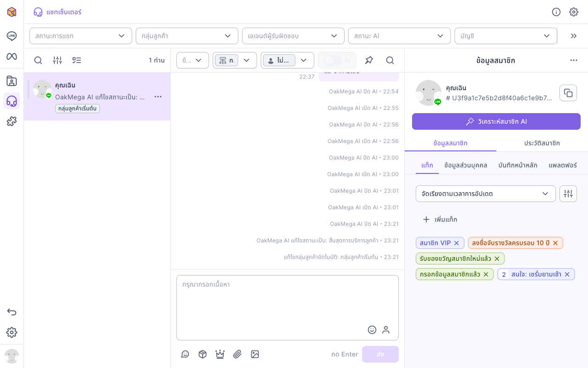
Task: Open chat list filter sliders
Action: pos(57,60)
